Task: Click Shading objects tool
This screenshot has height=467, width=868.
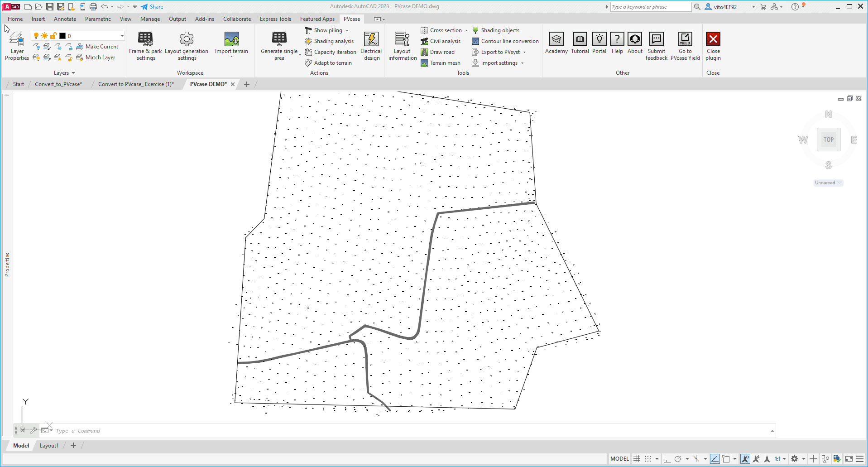Action: coord(496,30)
